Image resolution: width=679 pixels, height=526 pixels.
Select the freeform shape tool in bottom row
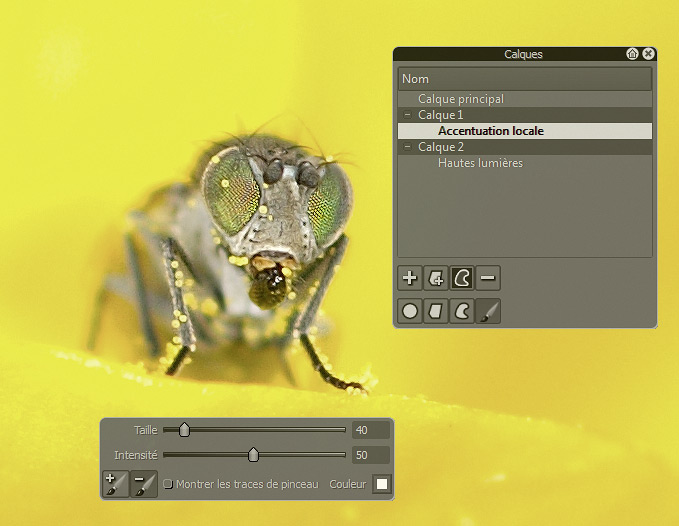coord(462,311)
